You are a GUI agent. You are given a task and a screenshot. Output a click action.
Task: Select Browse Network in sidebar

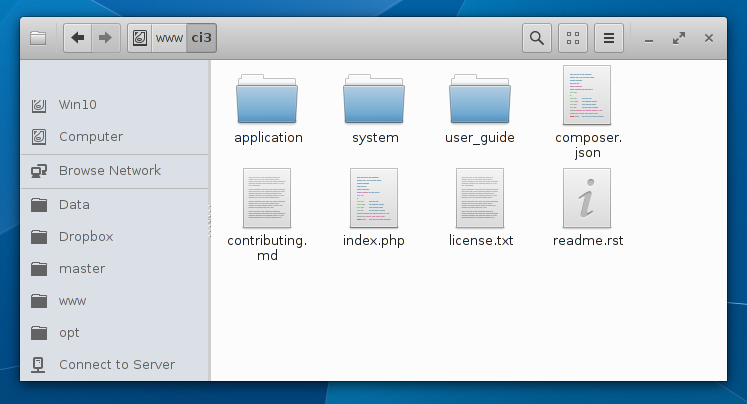[109, 170]
